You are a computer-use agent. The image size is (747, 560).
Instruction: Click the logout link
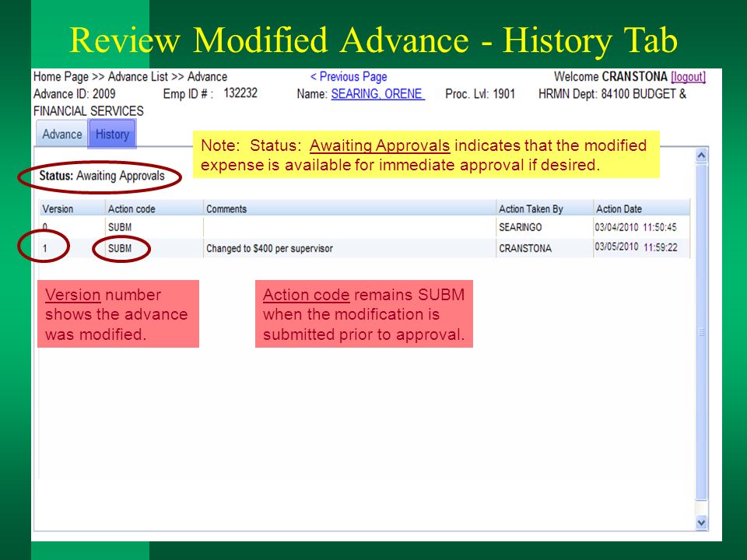click(x=688, y=77)
